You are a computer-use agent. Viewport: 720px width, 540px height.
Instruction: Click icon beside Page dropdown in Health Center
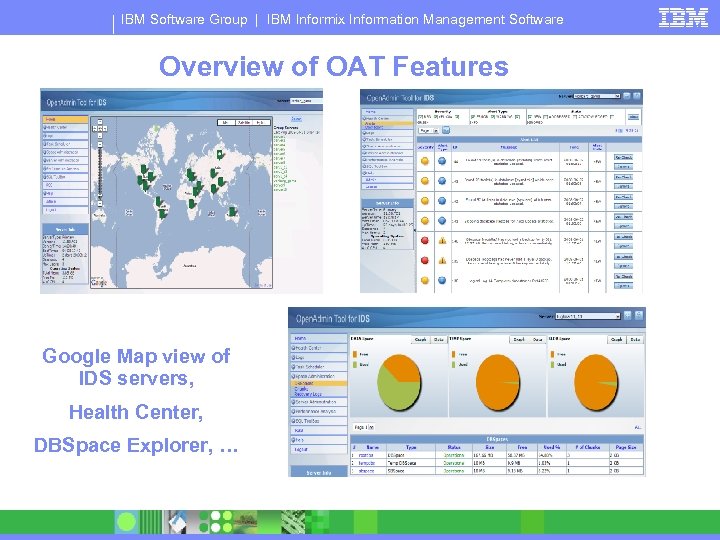[445, 130]
